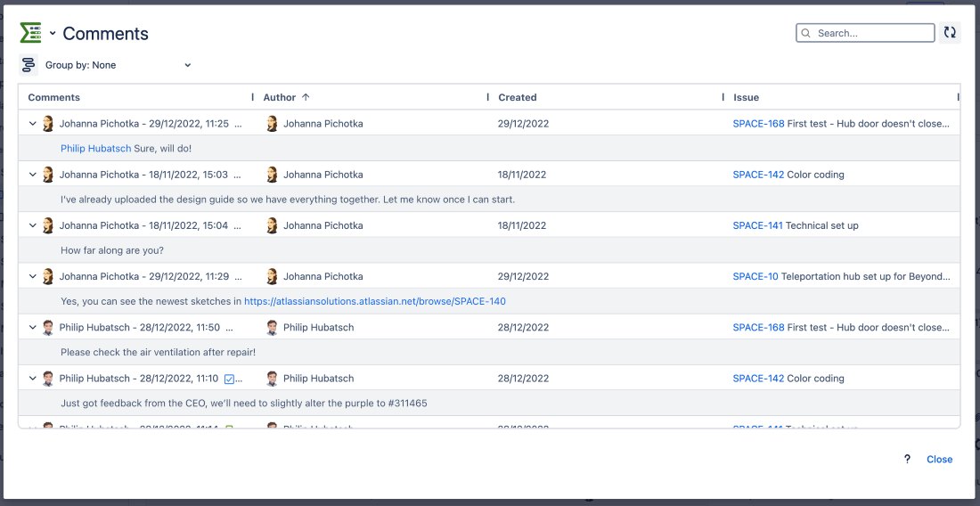980x506 pixels.
Task: Collapse the 18/11/2022 15:03 comment row
Action: [32, 175]
